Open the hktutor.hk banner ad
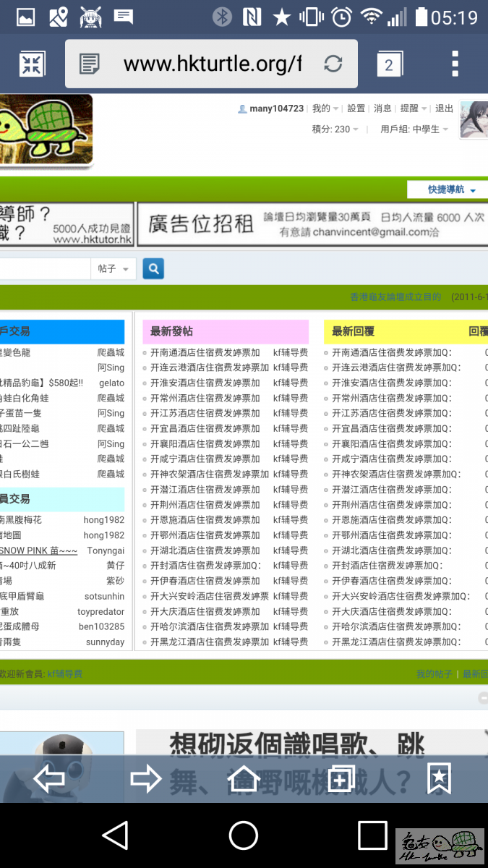Viewport: 488px width, 868px height. click(67, 224)
